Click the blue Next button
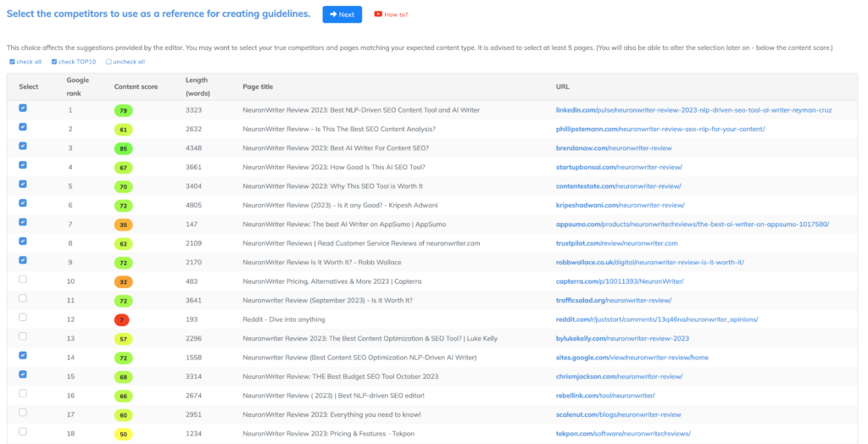The height and width of the screenshot is (444, 868). [x=342, y=14]
